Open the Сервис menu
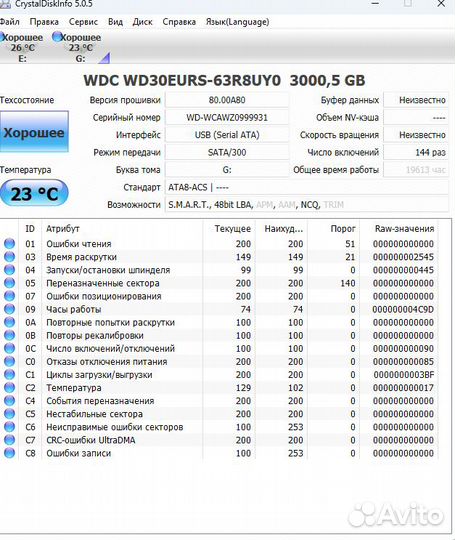Screen dimensions: 455x540 (x=83, y=22)
